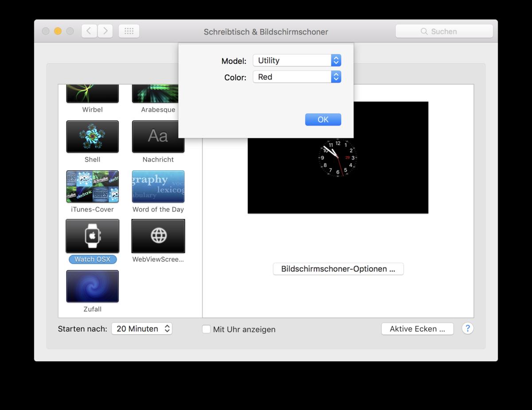Select the Watch OSX screensaver icon

tap(92, 236)
